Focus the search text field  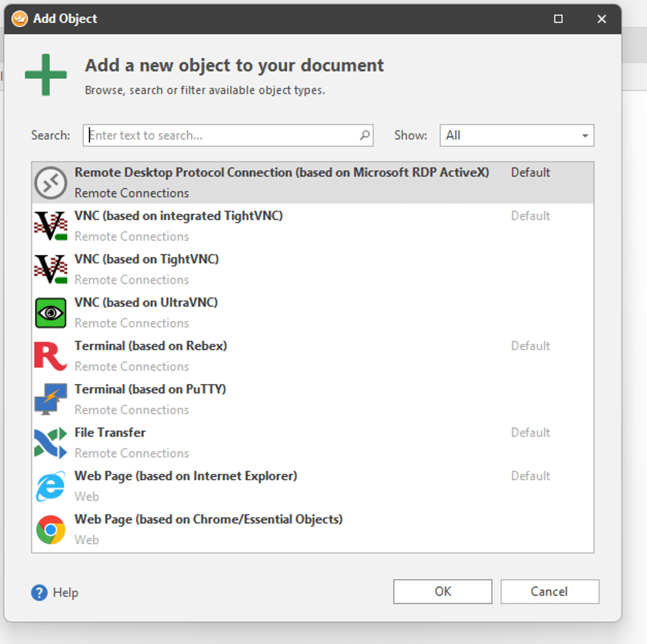tap(221, 135)
